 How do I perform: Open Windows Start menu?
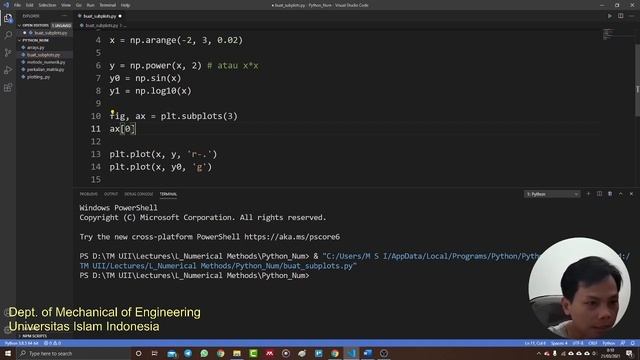[8, 353]
